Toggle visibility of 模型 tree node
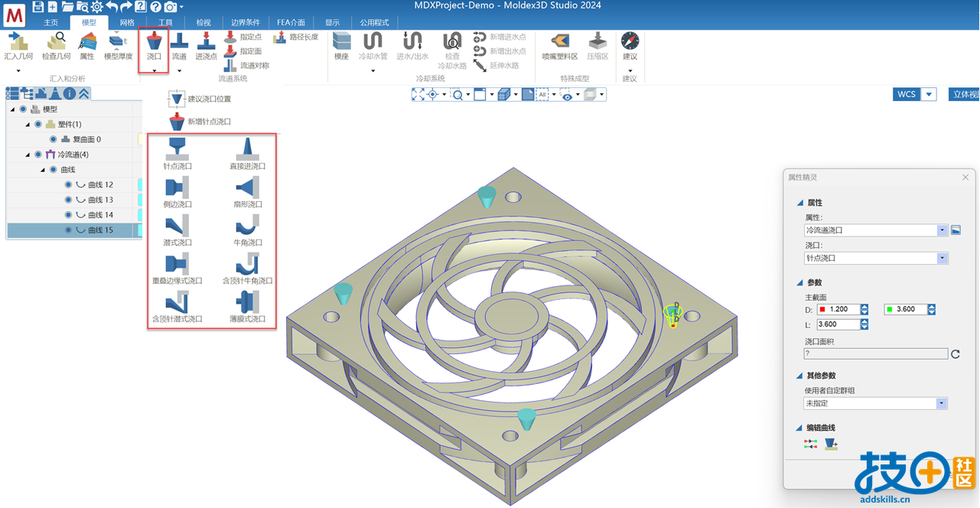The image size is (980, 508). click(x=23, y=109)
